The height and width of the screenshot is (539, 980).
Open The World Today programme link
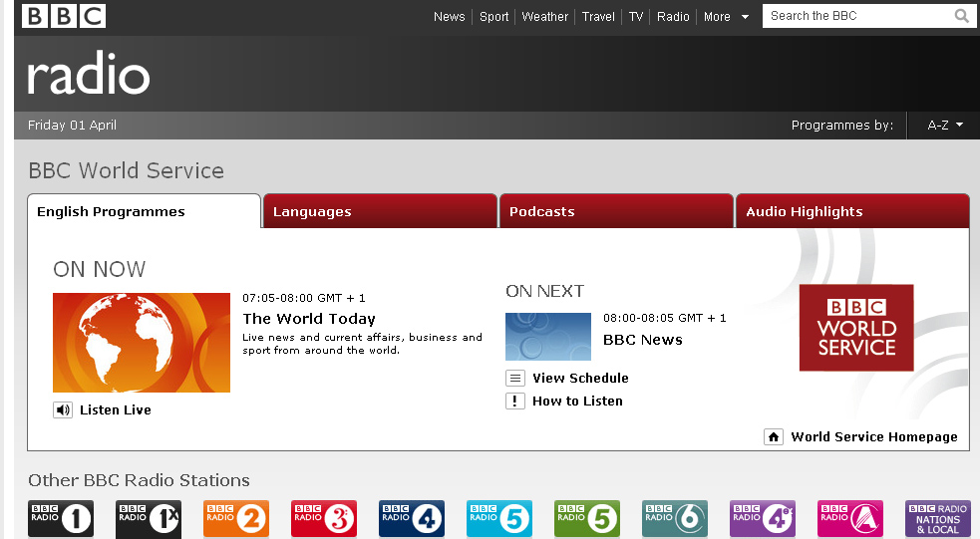pyautogui.click(x=309, y=319)
